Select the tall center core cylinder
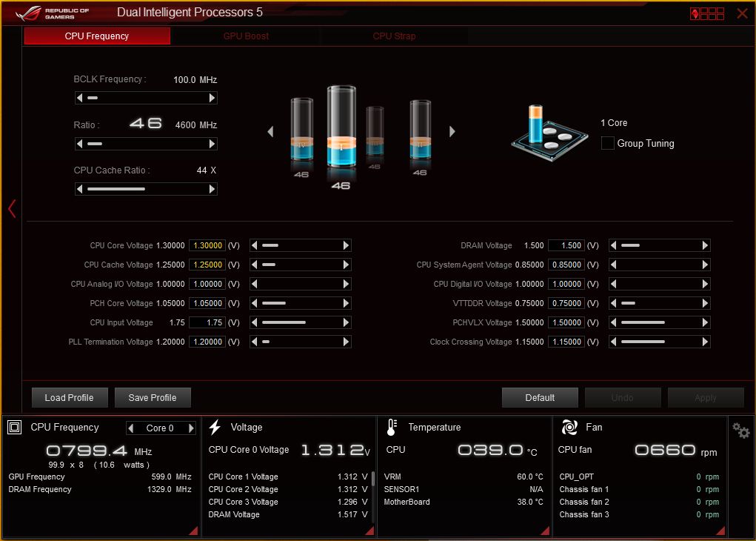756x541 pixels. click(341, 127)
